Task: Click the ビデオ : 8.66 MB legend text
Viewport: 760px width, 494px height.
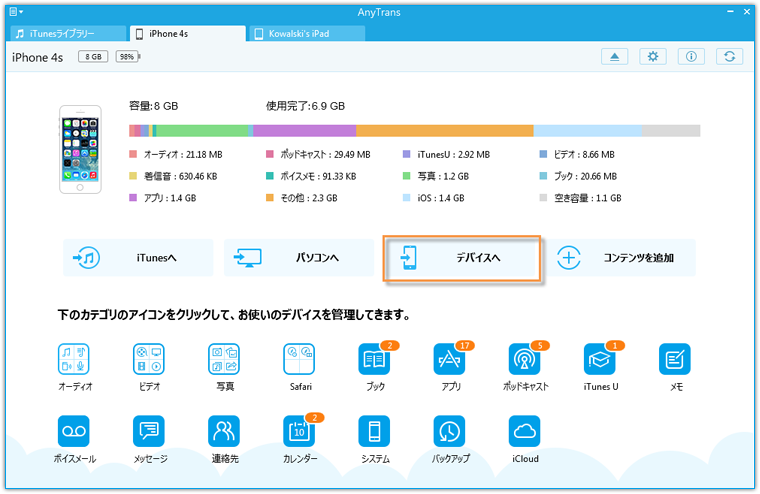Action: click(x=584, y=154)
